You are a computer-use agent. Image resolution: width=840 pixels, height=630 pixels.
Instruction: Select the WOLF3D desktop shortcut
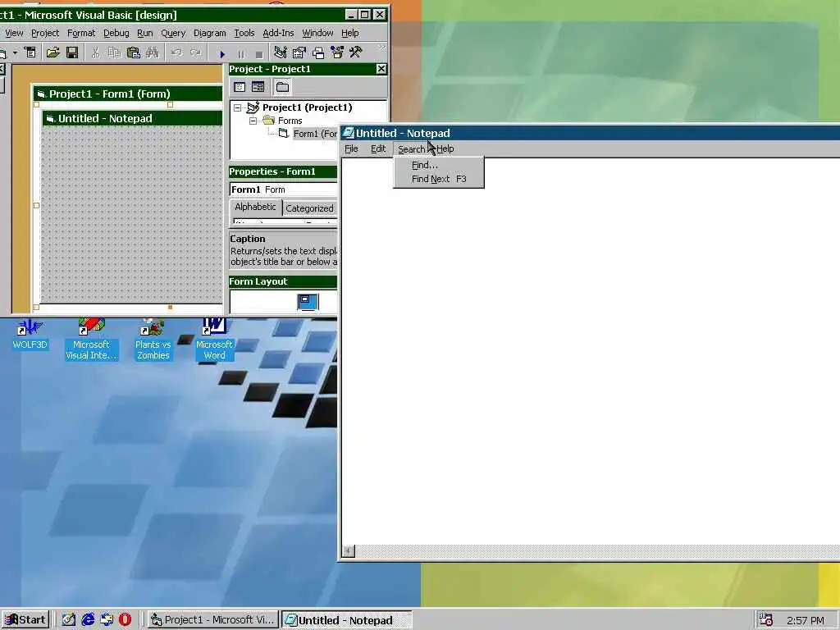click(x=30, y=335)
